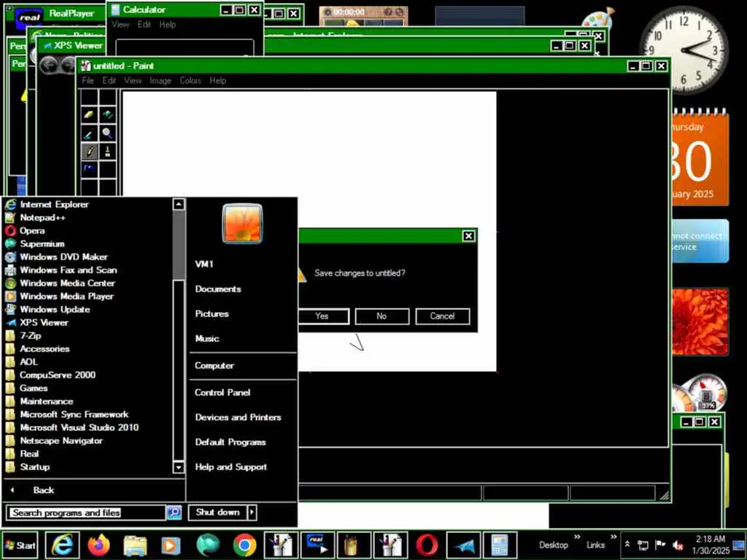This screenshot has width=747, height=560.
Task: Open the Action Center flag icon
Action: point(660,545)
